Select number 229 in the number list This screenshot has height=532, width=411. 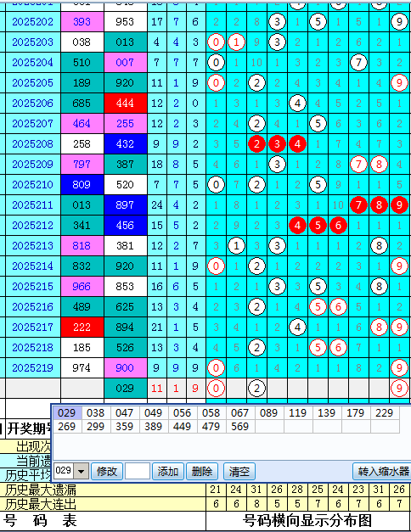pyautogui.click(x=384, y=413)
